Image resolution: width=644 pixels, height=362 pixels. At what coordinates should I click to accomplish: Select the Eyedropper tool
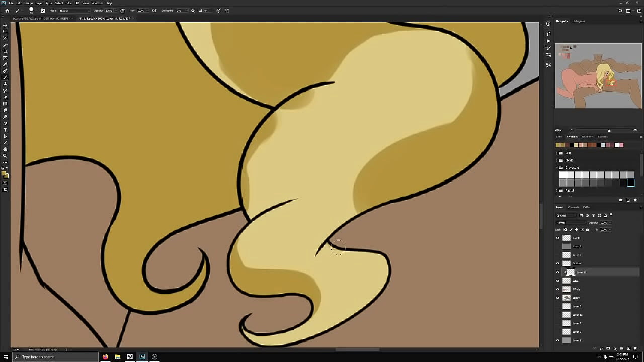tap(5, 64)
